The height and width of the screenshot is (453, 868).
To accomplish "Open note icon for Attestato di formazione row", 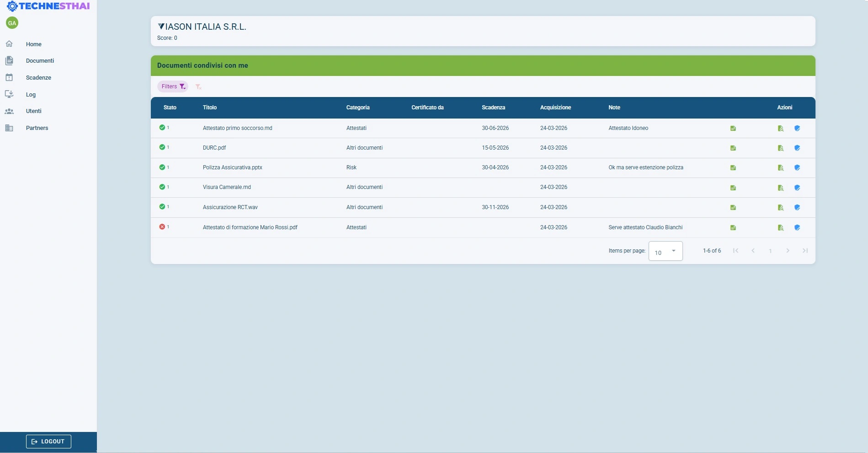I will point(733,228).
